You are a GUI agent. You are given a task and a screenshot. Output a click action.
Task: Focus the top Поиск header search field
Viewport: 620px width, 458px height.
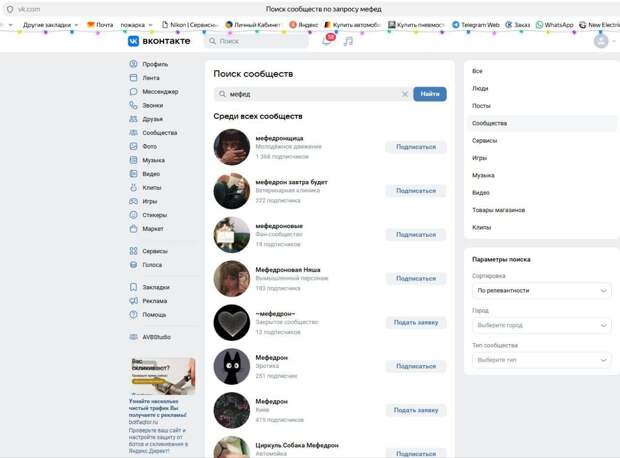[258, 41]
